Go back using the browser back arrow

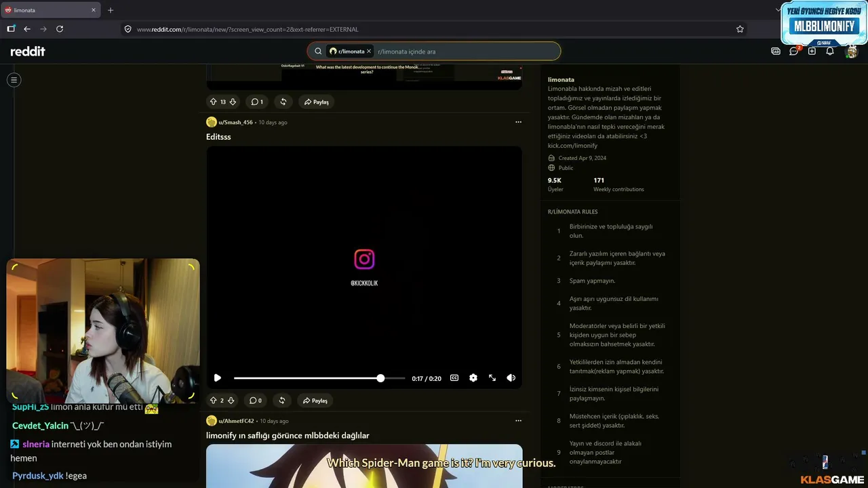click(x=27, y=29)
